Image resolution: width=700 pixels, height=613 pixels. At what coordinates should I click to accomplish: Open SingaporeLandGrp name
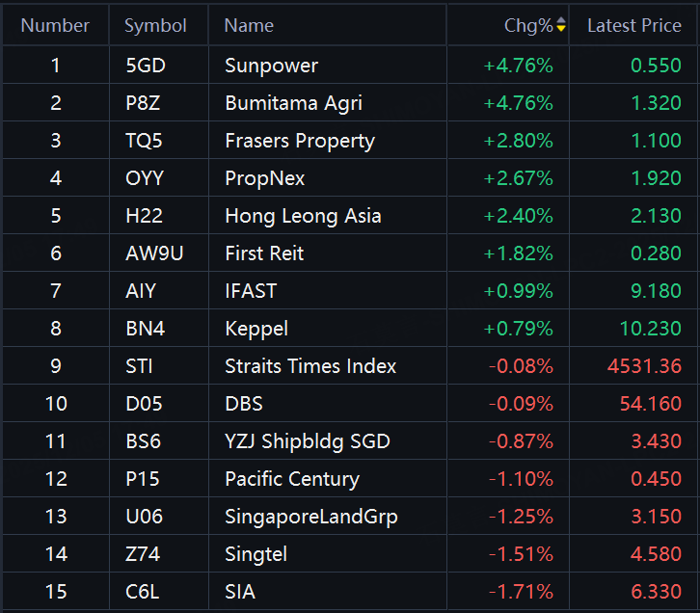point(311,517)
